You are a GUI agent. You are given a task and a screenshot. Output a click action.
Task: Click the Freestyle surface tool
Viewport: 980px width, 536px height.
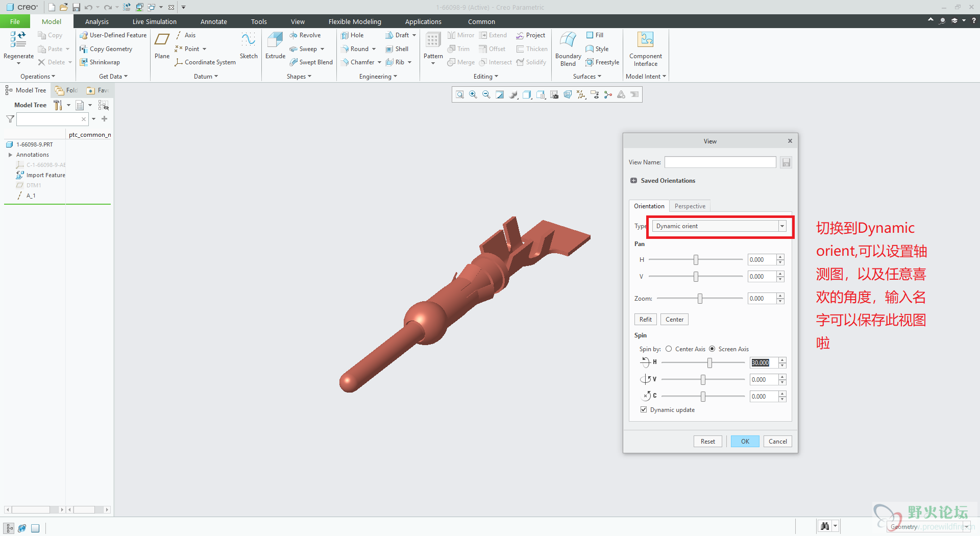point(602,62)
